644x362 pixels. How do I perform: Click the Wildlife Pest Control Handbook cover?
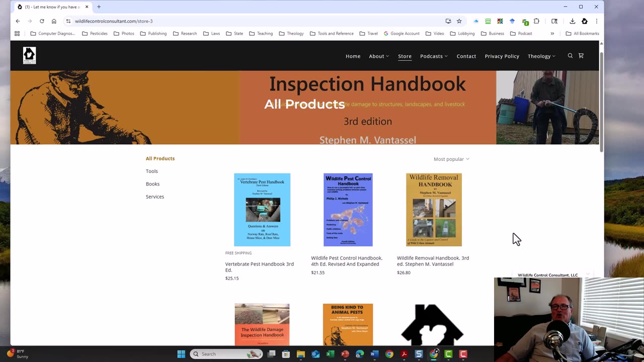(348, 210)
